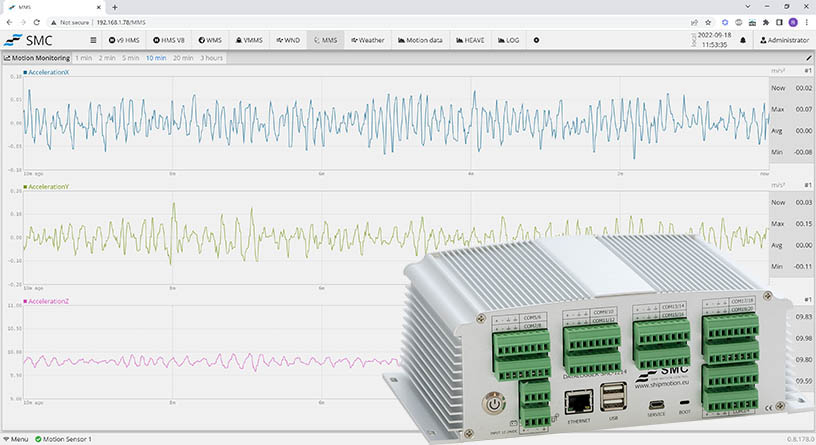Select the MMS page
Image resolution: width=816 pixels, height=445 pixels.
[x=326, y=40]
